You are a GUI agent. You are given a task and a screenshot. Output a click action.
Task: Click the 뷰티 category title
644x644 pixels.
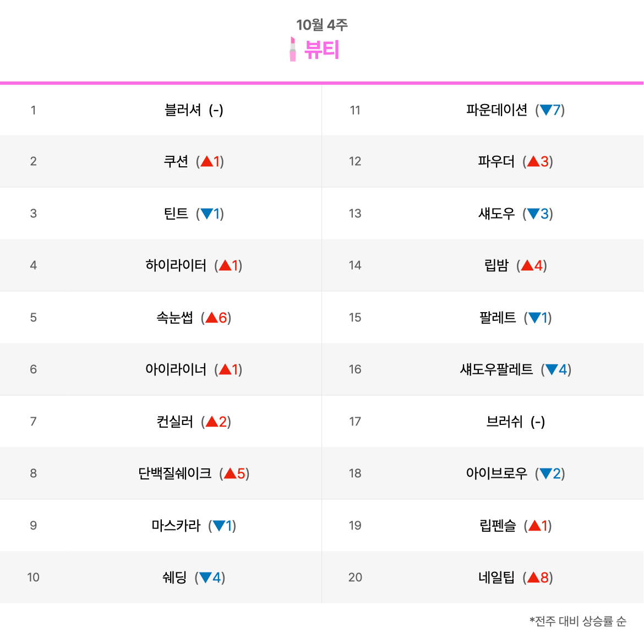pos(321,50)
